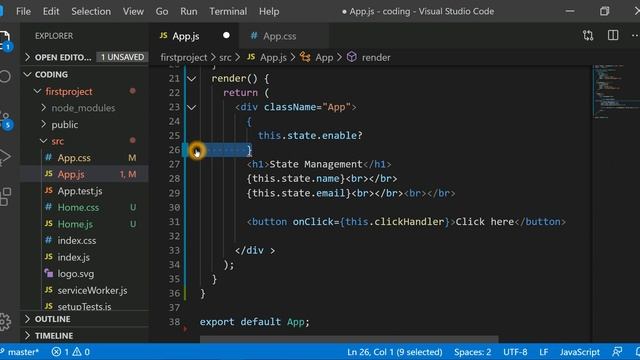Open the Go menu
The height and width of the screenshot is (360, 640).
(162, 11)
